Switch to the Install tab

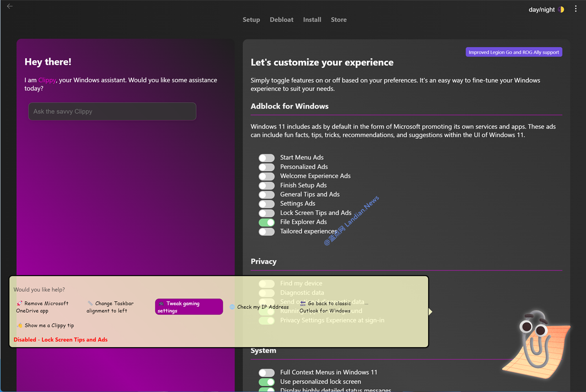(312, 20)
